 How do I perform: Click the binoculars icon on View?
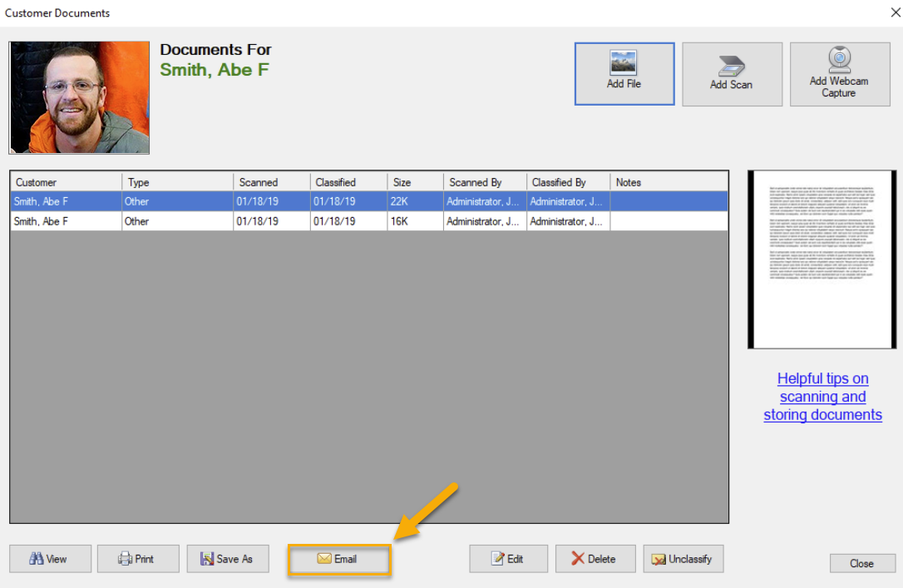point(37,559)
